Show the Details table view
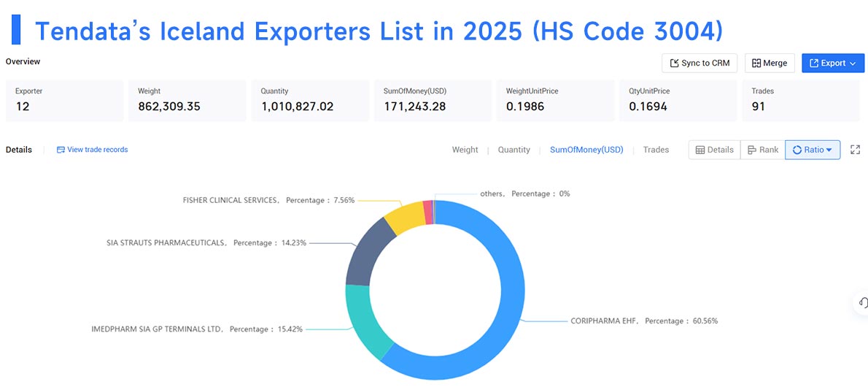 [x=715, y=150]
